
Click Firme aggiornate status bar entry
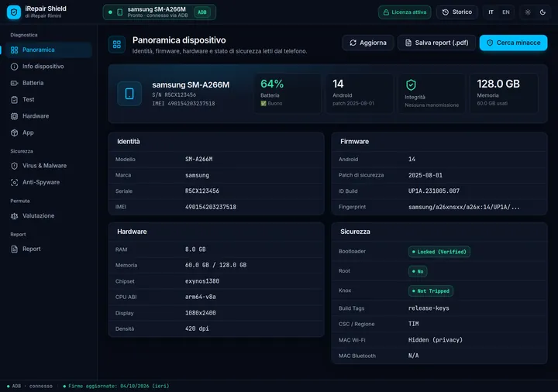click(116, 386)
